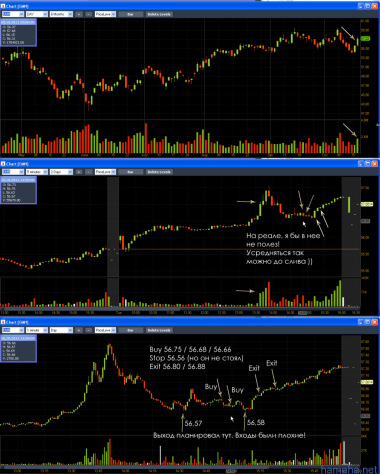Click the 'На реале, я бы в нее' note
The height and width of the screenshot is (474, 380).
(x=283, y=235)
